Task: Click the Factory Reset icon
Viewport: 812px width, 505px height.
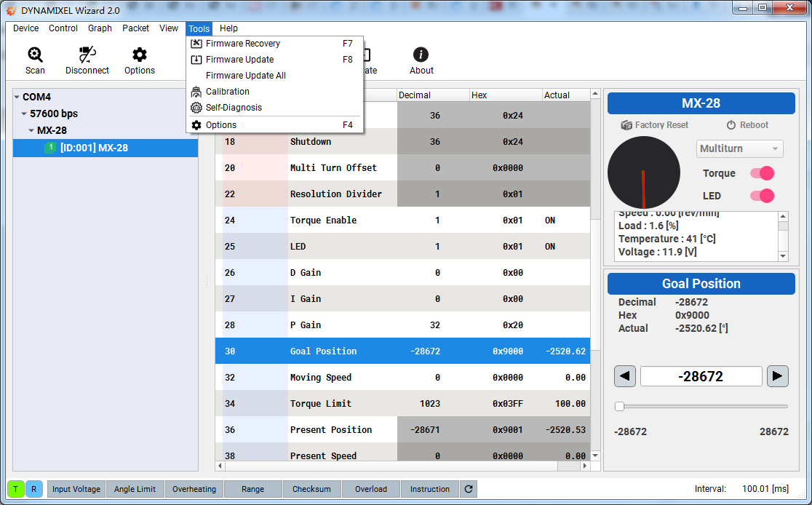Action: [626, 125]
